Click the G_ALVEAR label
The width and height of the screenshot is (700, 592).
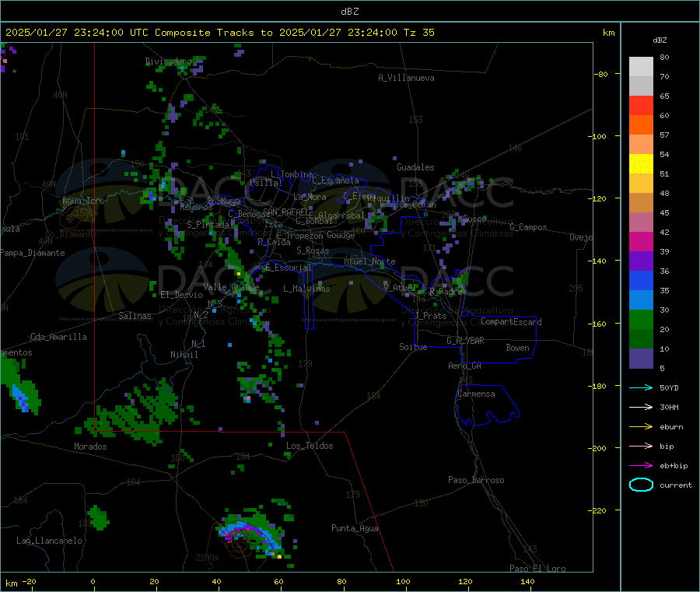tap(466, 341)
